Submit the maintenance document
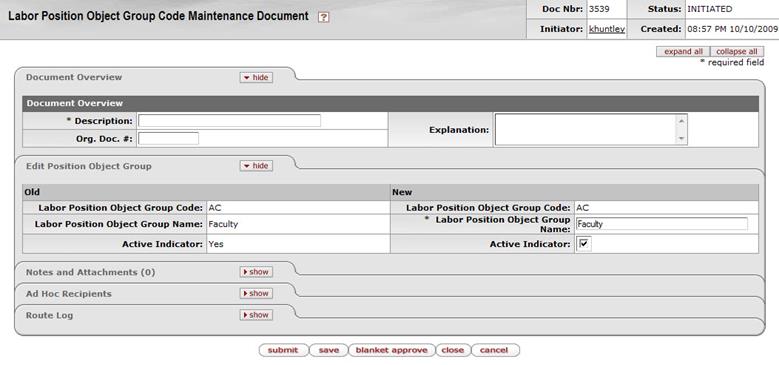The width and height of the screenshot is (779, 365). [x=283, y=350]
